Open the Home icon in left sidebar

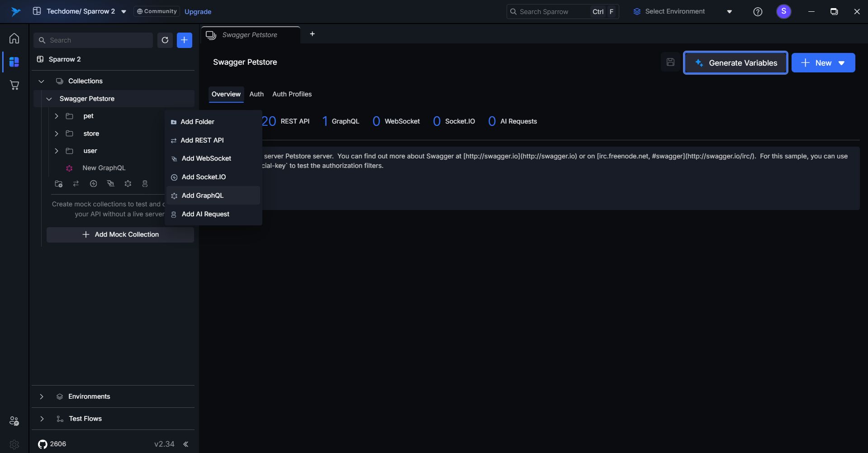14,38
